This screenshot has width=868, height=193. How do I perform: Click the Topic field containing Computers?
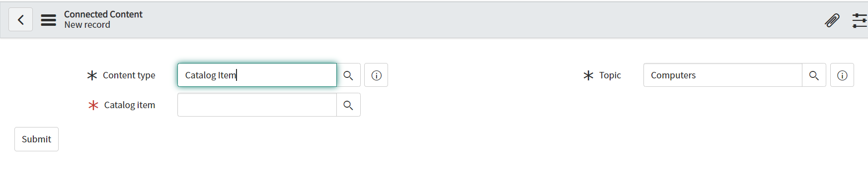(723, 75)
